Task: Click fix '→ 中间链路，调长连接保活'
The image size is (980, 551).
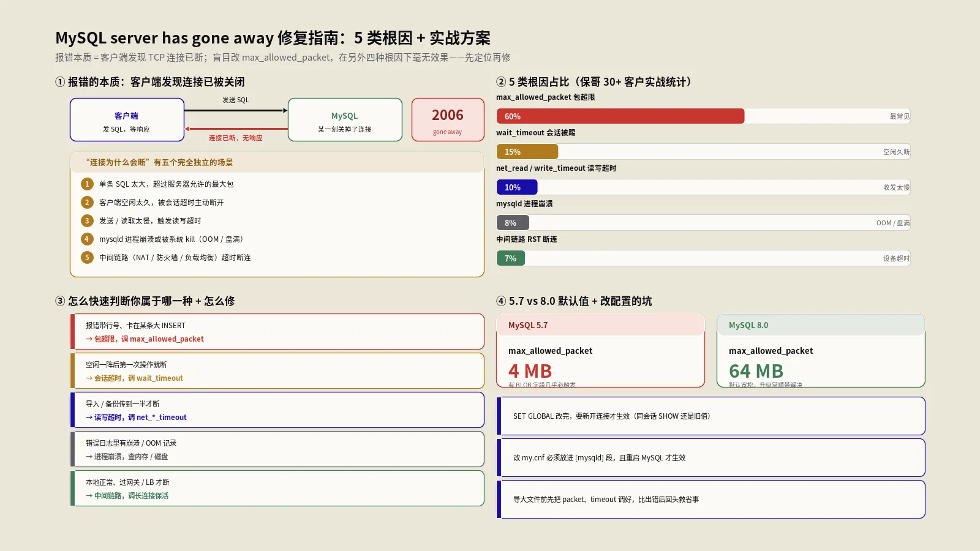Action: (x=127, y=496)
